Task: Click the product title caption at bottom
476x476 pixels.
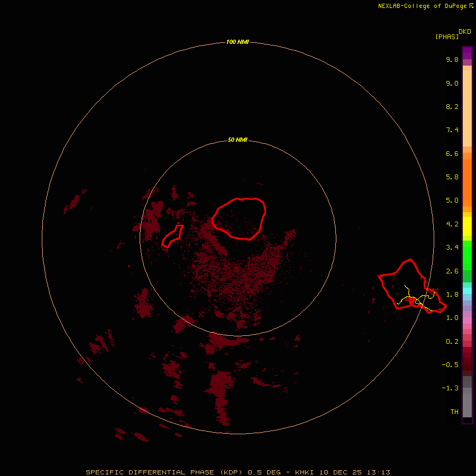Action: [237, 472]
